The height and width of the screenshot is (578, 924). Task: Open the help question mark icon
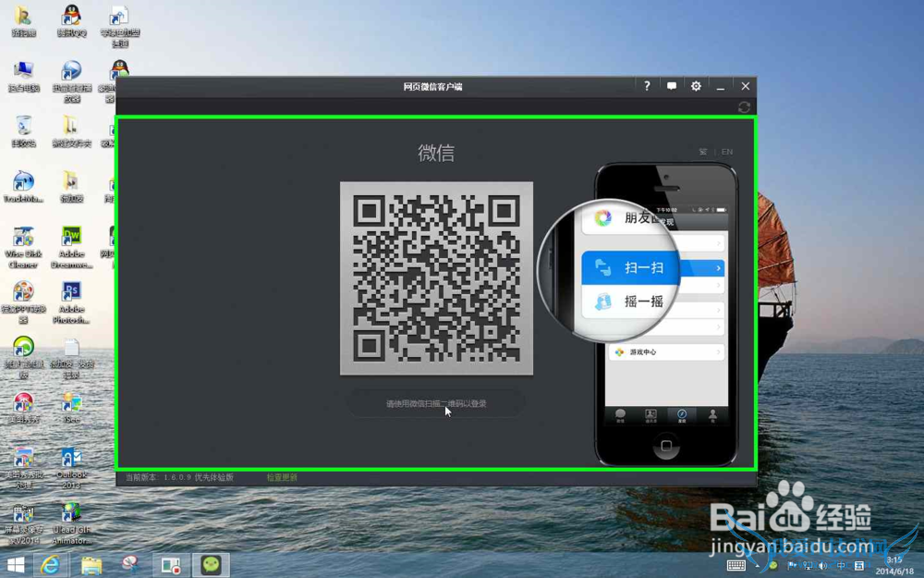tap(647, 86)
